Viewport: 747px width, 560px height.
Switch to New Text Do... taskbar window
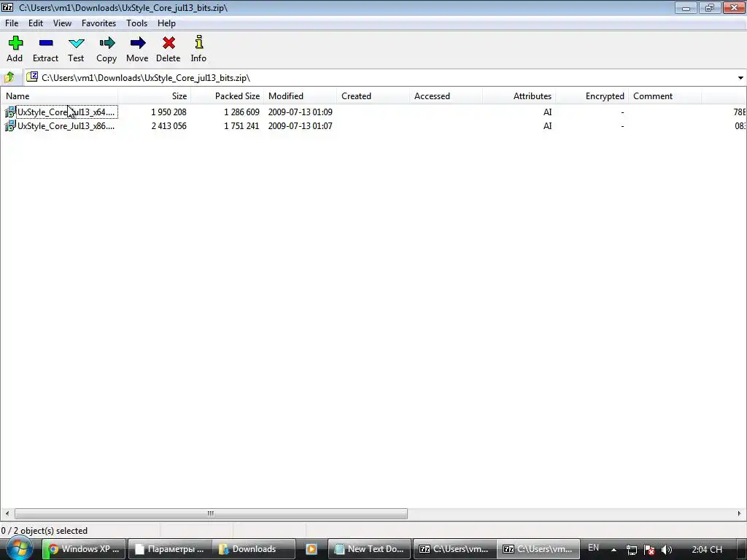(x=370, y=549)
